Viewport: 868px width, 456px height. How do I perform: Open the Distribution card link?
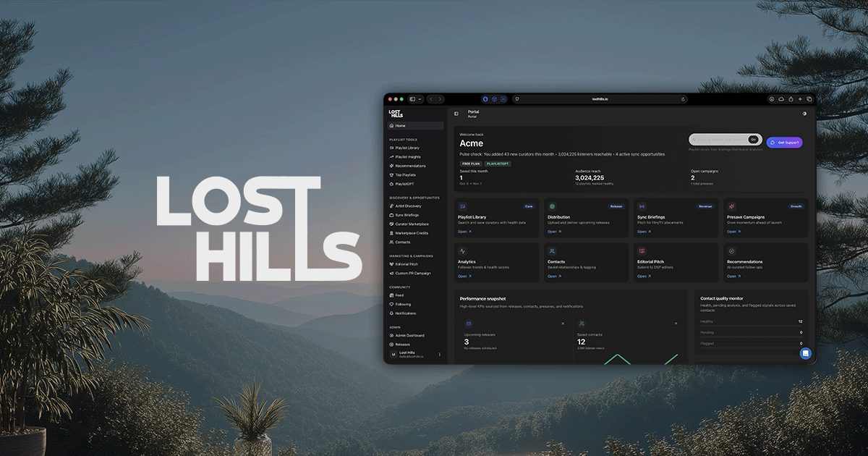coord(554,232)
